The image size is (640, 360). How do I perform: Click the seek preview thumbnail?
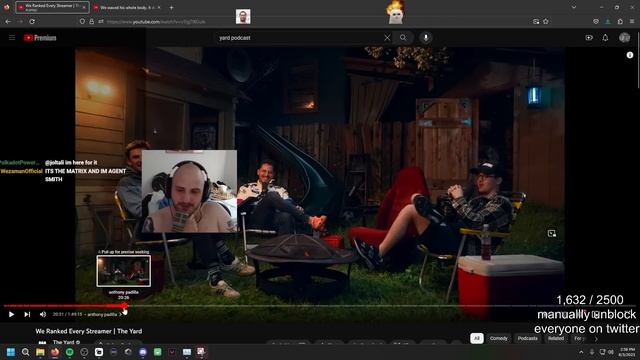click(124, 271)
